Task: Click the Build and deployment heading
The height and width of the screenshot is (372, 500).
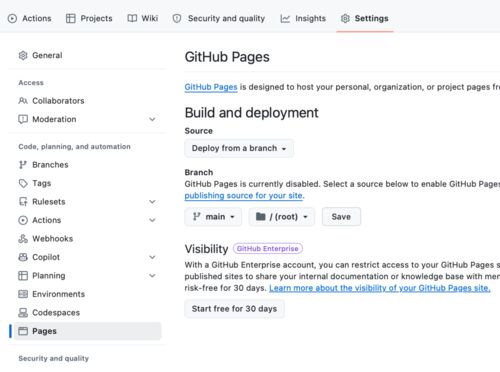Action: tap(252, 113)
